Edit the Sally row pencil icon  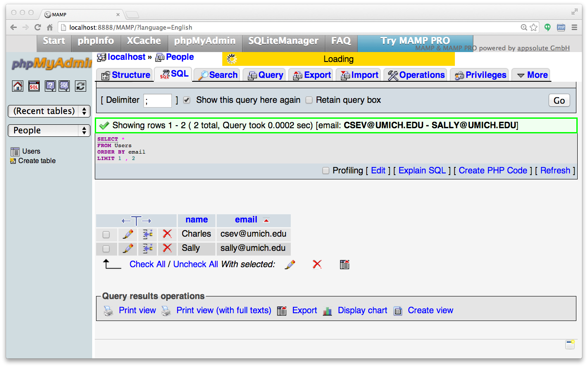coord(128,248)
